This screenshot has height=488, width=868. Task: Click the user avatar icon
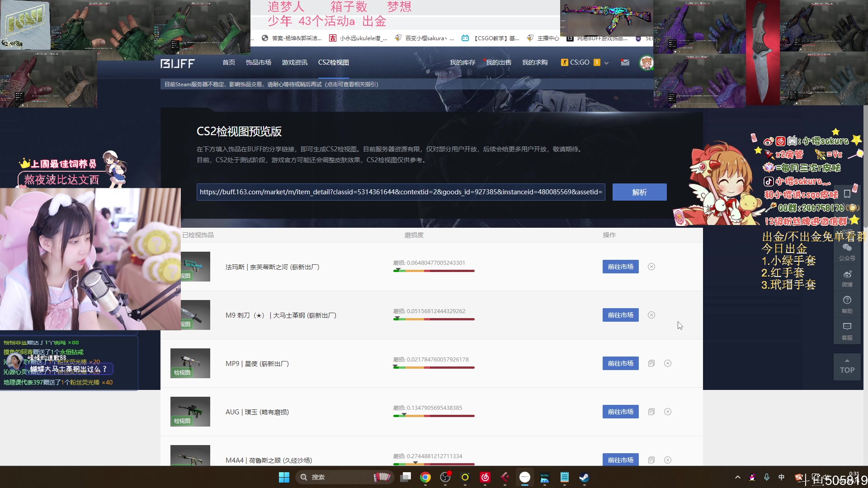[x=646, y=63]
